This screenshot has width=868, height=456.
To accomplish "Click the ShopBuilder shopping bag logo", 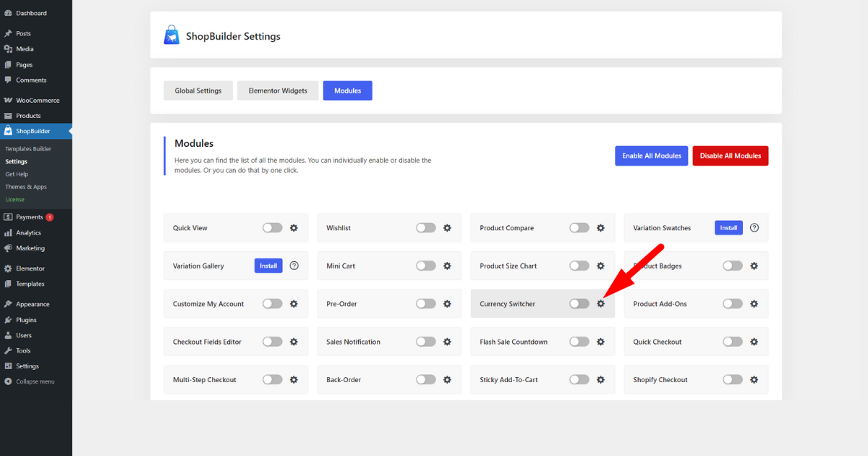I will pos(171,35).
